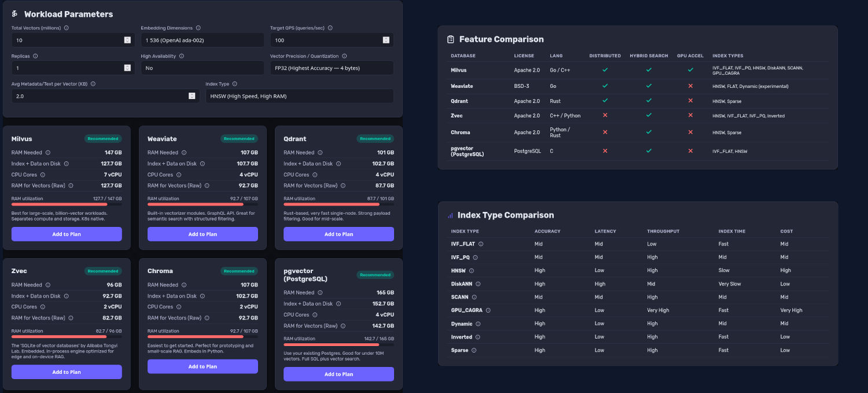Screen dimensions: 868x393
Task: Click DiskANN's Very Slow index time cell
Action: point(730,284)
